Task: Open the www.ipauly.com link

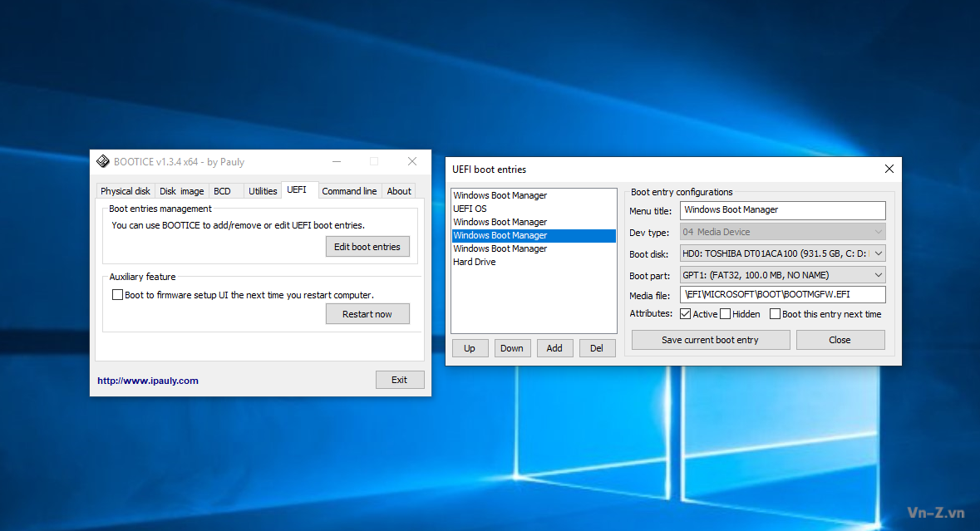Action: pyautogui.click(x=148, y=381)
